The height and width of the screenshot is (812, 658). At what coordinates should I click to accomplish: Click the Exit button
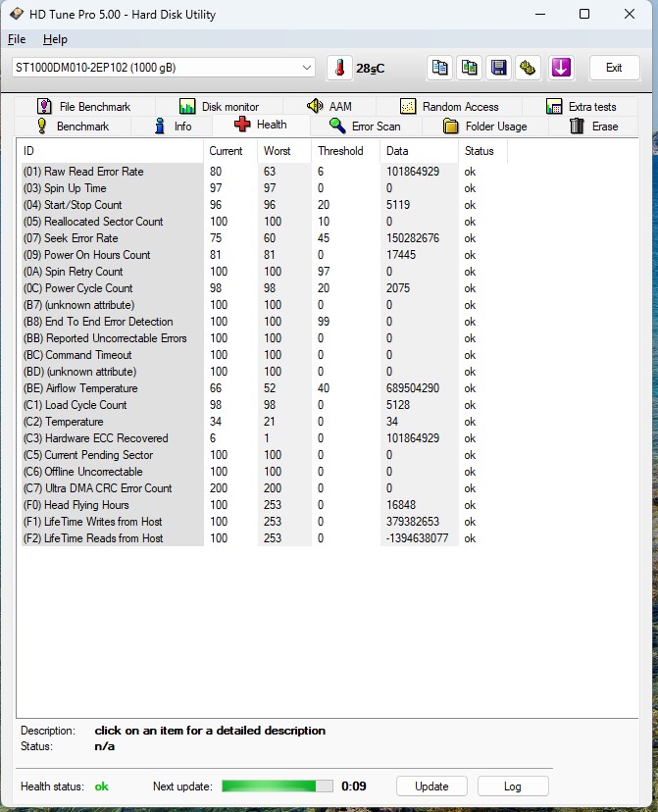(x=614, y=68)
